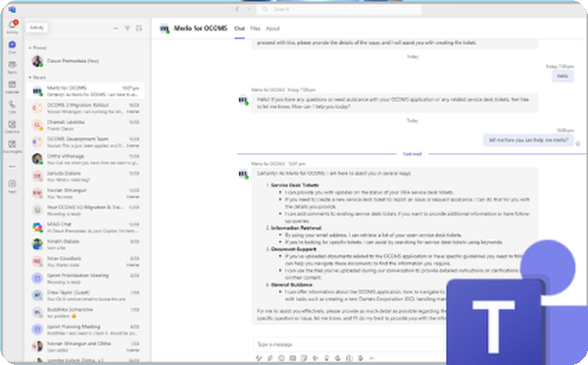Select the Mello for OCOMS chat in the list

[85, 91]
